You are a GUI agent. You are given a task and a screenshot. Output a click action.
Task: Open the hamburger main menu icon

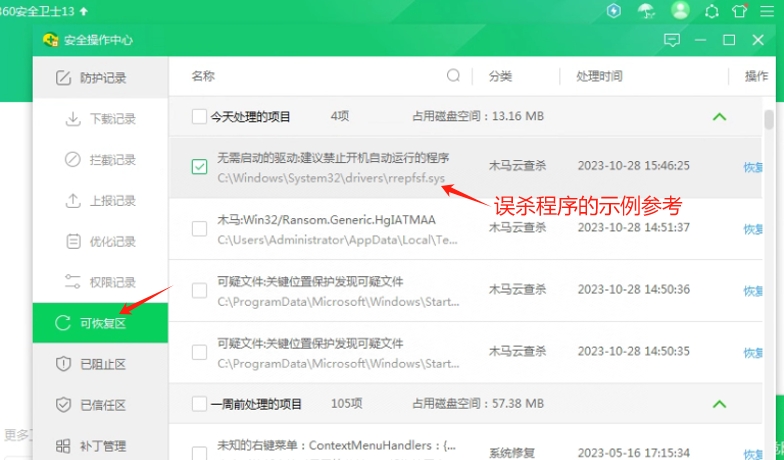767,11
